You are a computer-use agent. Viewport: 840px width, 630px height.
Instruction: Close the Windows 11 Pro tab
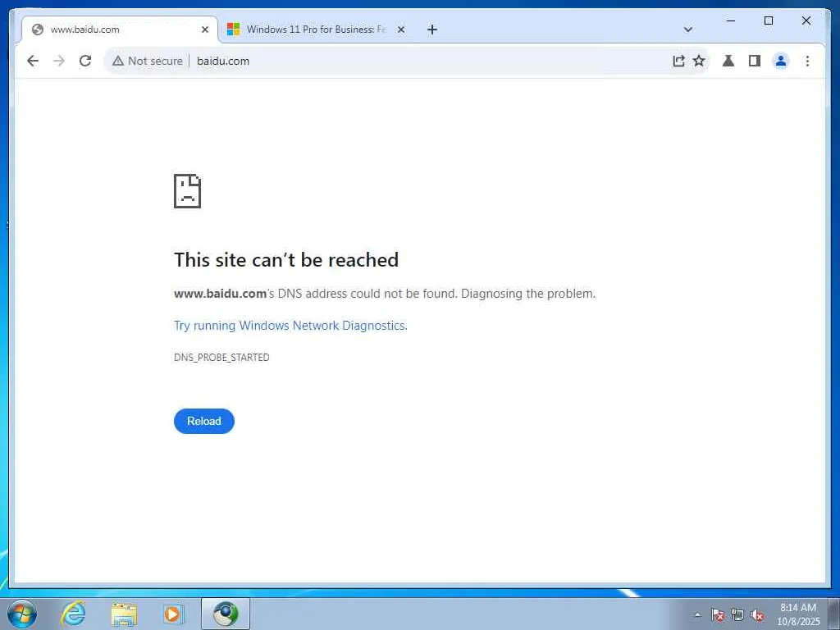tap(400, 30)
